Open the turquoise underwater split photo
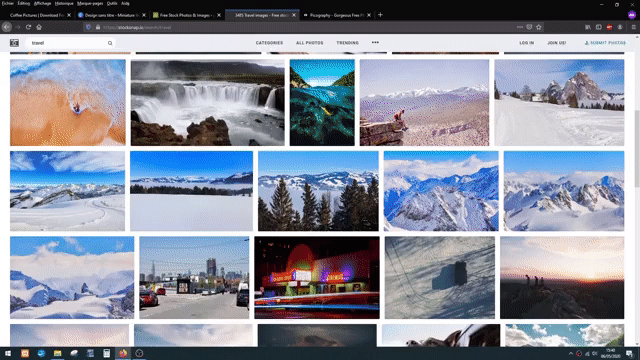Image resolution: width=640 pixels, height=360 pixels. 322,102
